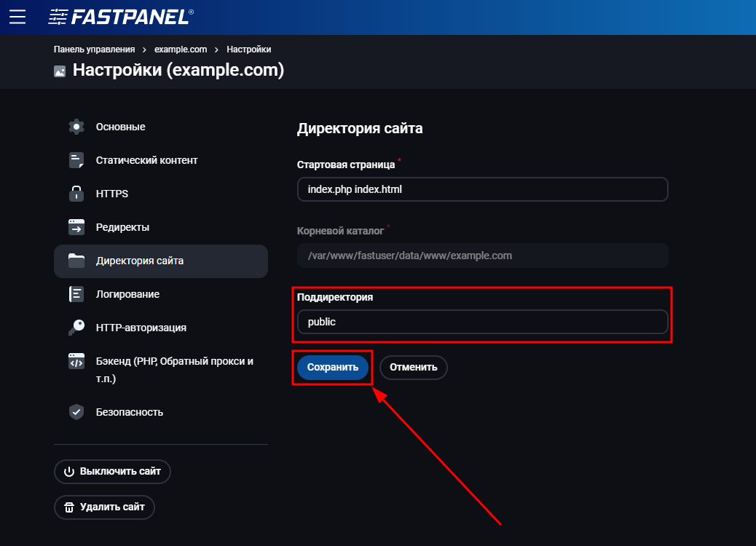This screenshot has width=756, height=546.
Task: Click the Редиректы arrow icon
Action: click(76, 226)
